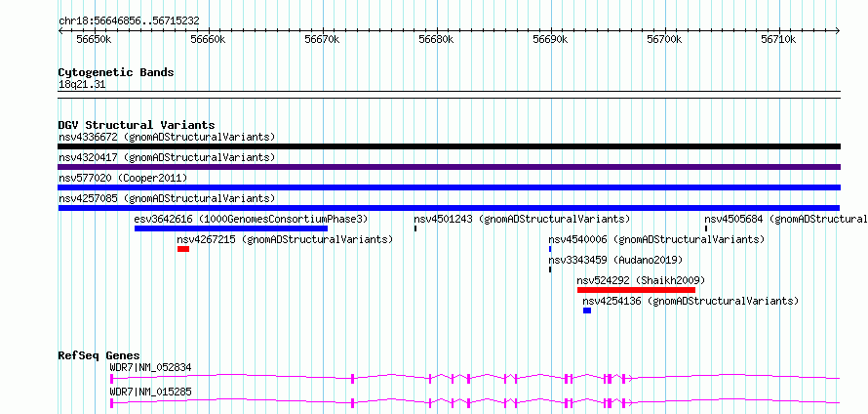The image size is (868, 414).
Task: Select the nsv4540006 small blue marker
Action: 550,249
